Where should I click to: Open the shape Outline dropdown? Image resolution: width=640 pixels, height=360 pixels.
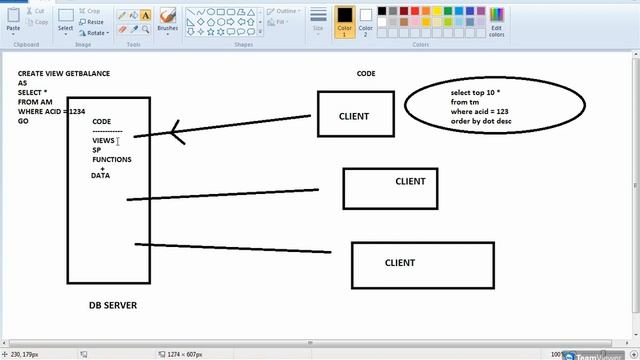tap(284, 11)
